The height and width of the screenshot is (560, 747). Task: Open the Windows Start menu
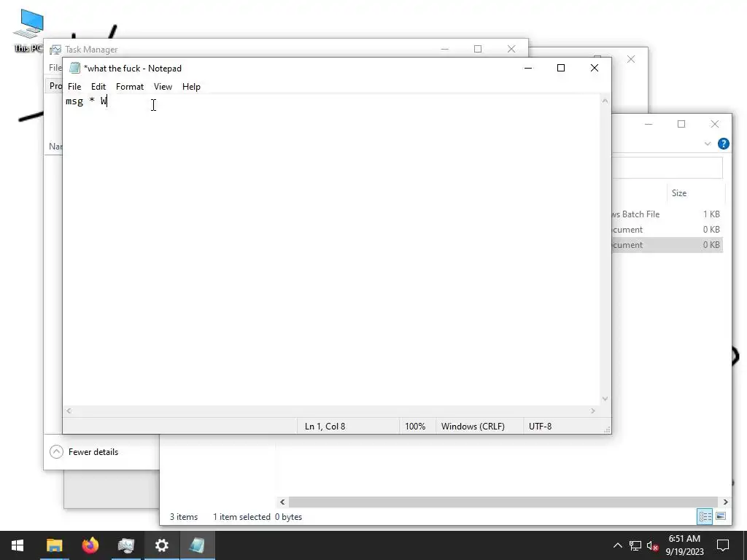(x=18, y=545)
